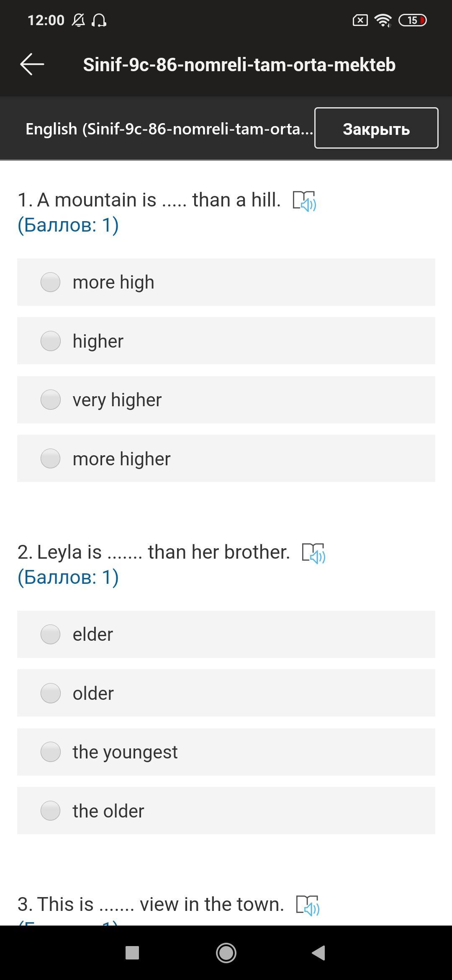Tap the back arrow in header

pyautogui.click(x=32, y=64)
